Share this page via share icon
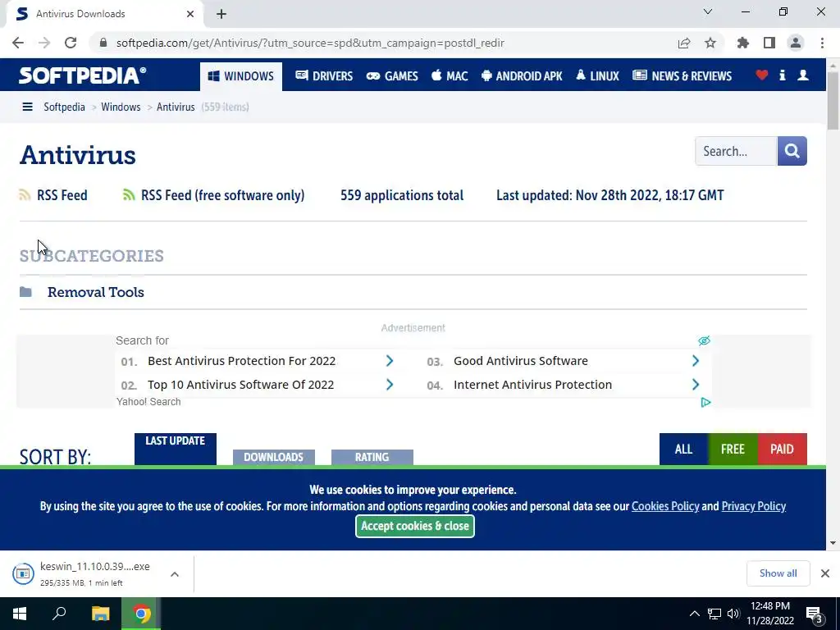Screen dimensions: 840x630 click(684, 43)
